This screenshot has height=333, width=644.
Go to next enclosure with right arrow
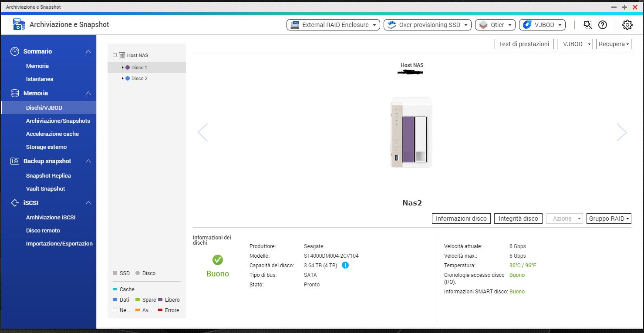[x=621, y=132]
